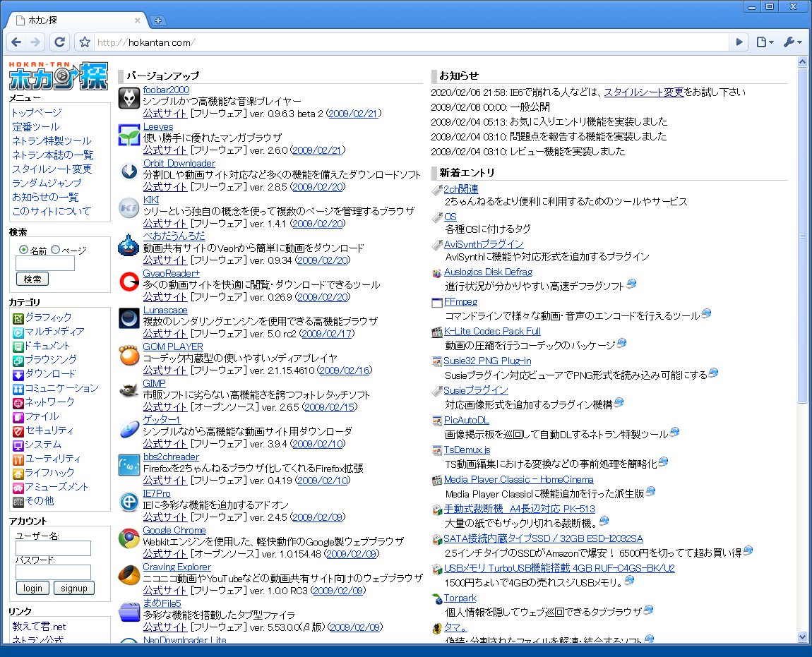The image size is (812, 657).
Task: Open the foobar2000 title link
Action: [x=166, y=90]
